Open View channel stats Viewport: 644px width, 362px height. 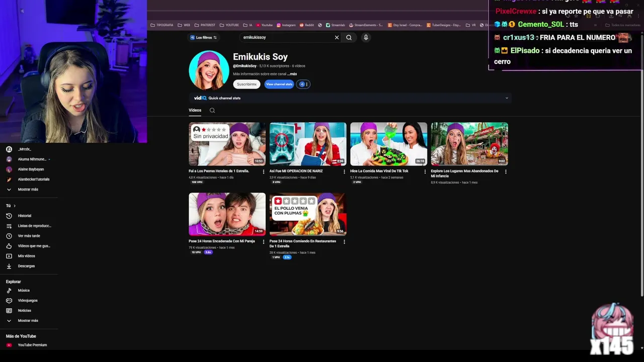click(279, 84)
